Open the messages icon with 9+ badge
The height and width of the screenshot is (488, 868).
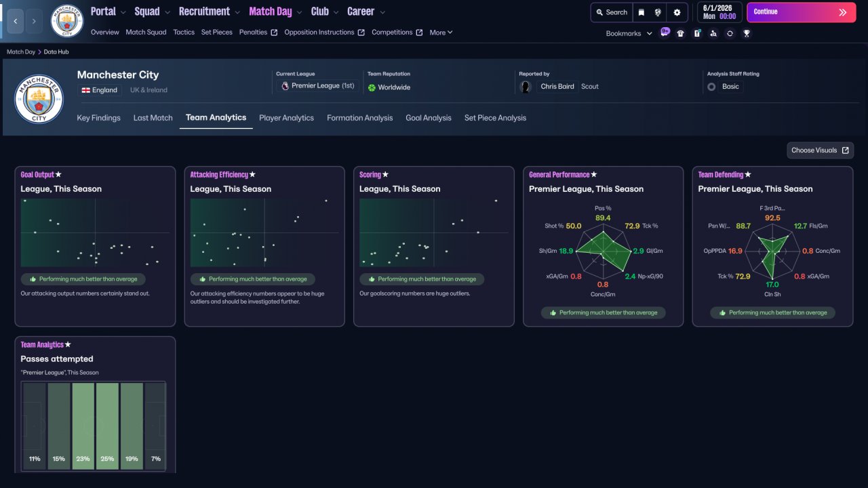point(665,33)
